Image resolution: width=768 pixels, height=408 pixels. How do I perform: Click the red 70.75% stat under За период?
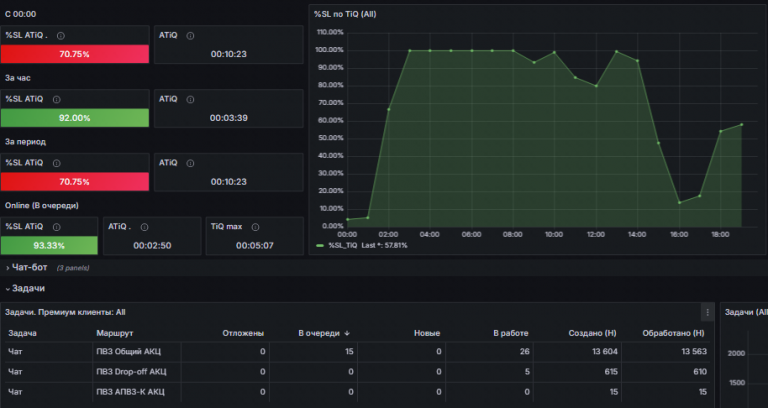pos(74,182)
